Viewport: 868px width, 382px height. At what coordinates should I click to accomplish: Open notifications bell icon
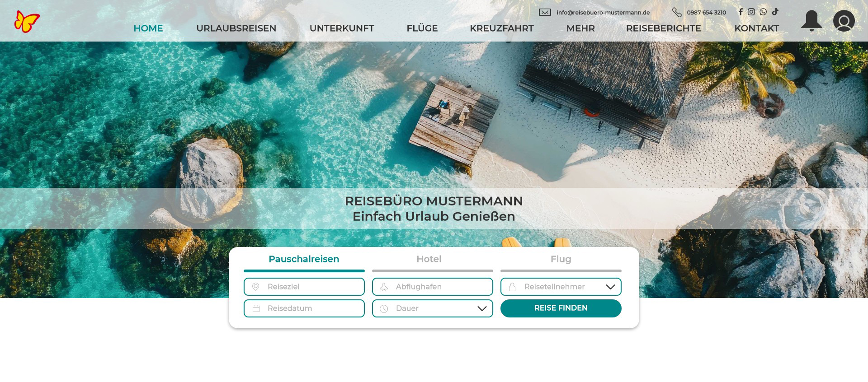(x=811, y=21)
